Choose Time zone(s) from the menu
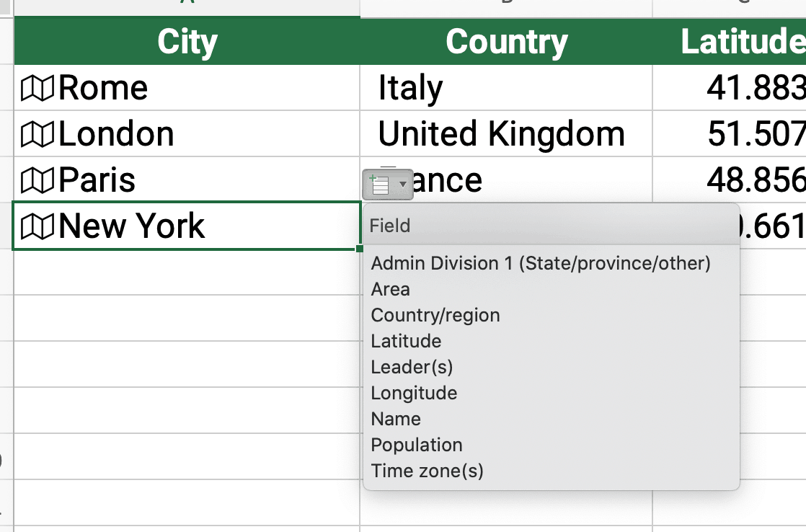Screen dimensions: 806x532 click(x=428, y=471)
